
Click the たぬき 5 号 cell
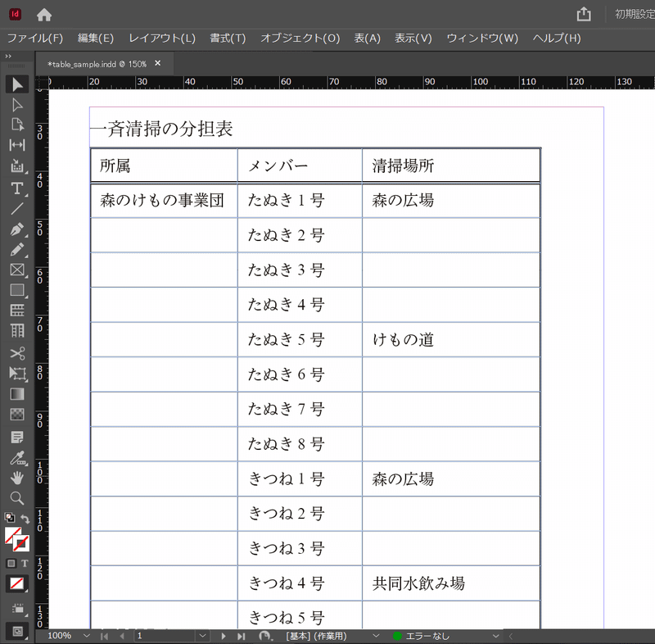[300, 339]
